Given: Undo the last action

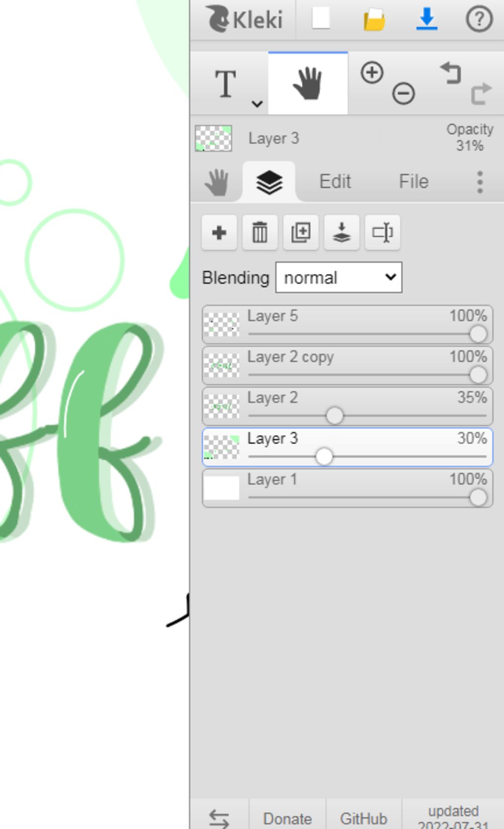Looking at the screenshot, I should point(451,73).
